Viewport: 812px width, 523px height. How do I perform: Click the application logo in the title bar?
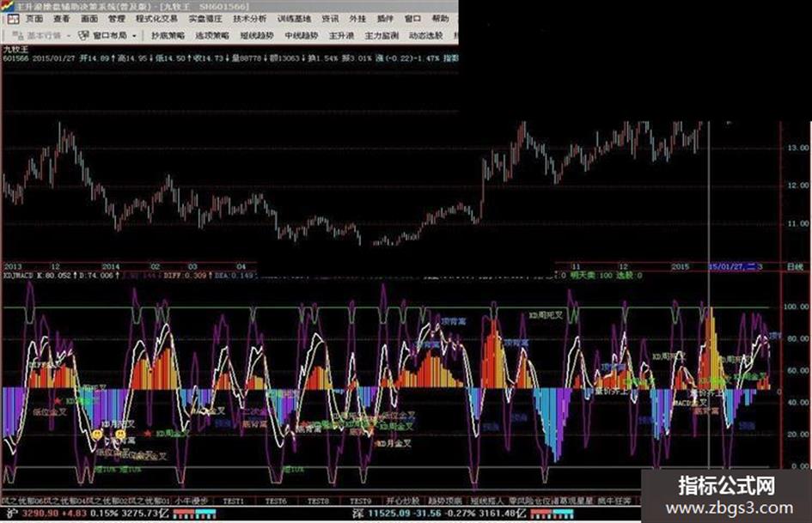click(x=7, y=6)
